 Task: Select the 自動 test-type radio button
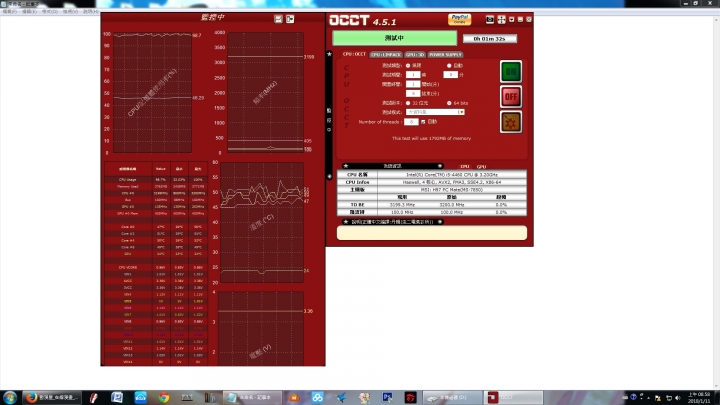pyautogui.click(x=449, y=66)
